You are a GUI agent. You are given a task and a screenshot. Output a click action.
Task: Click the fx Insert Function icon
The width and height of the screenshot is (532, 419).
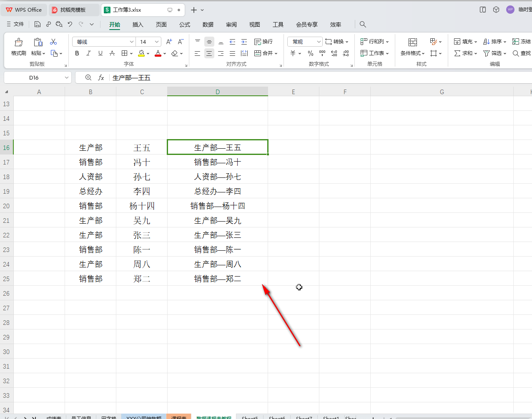[101, 77]
